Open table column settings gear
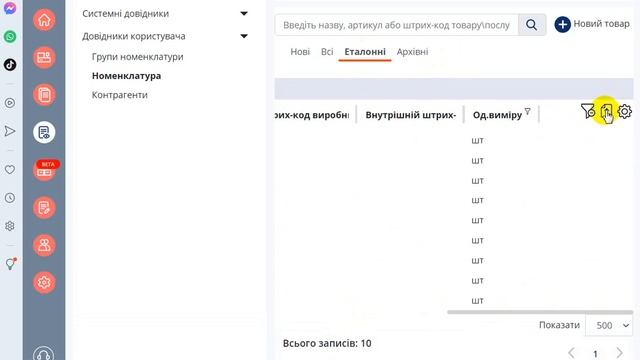This screenshot has width=640, height=360. tap(624, 111)
